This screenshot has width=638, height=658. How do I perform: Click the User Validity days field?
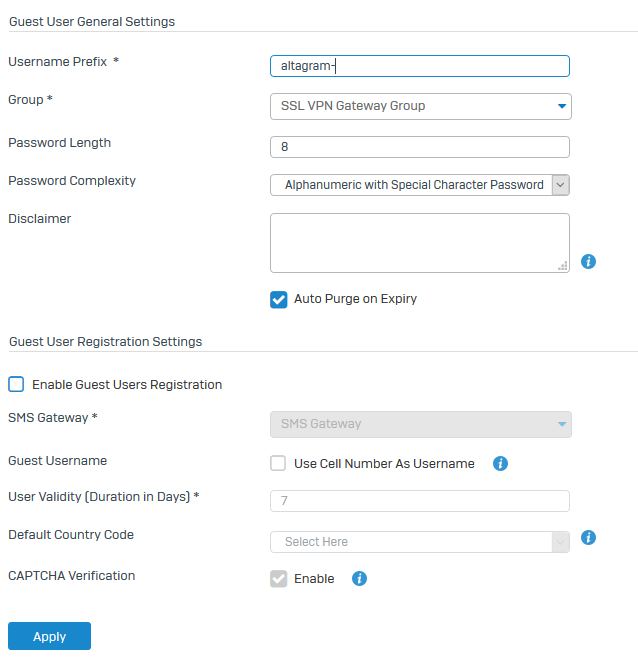click(x=420, y=501)
